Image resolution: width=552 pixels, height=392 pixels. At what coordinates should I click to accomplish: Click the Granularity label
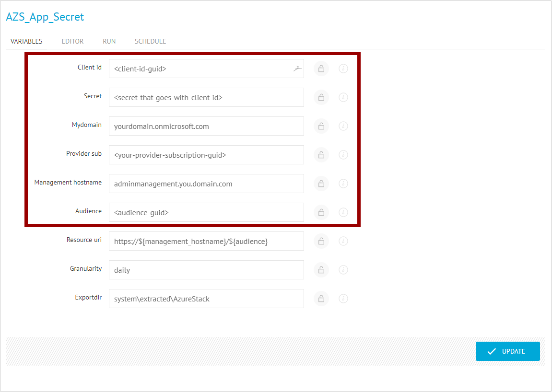(x=86, y=269)
